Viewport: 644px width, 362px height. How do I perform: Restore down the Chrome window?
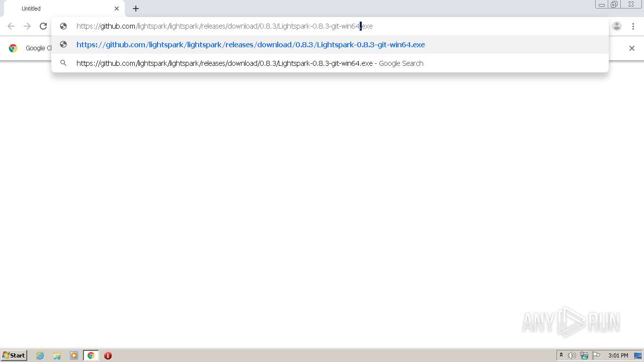[x=614, y=5]
